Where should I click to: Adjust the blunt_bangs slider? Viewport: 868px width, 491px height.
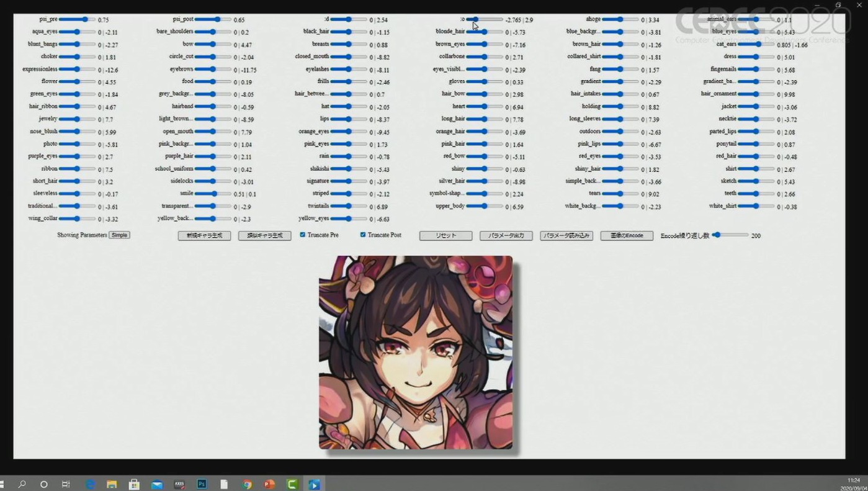(x=77, y=44)
